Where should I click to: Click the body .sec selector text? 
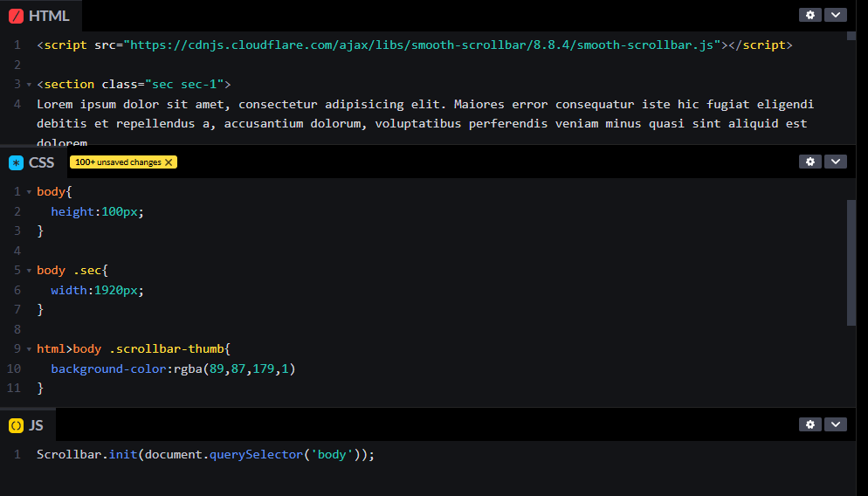pyautogui.click(x=69, y=270)
